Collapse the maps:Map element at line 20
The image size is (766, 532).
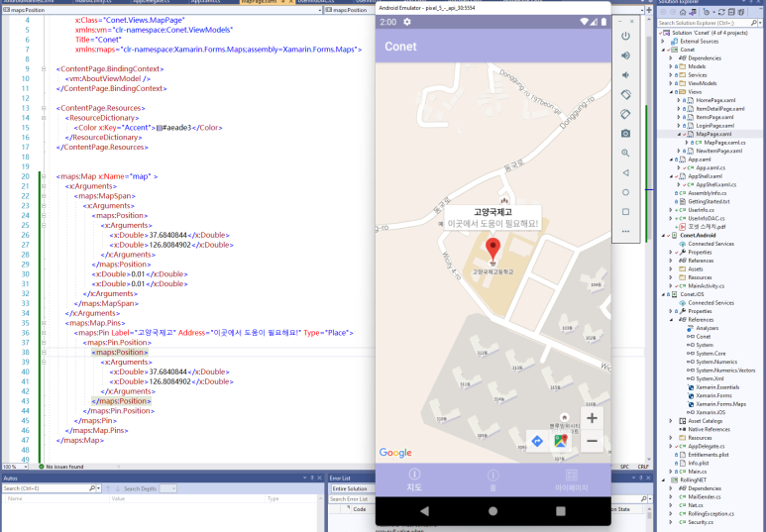click(x=44, y=176)
